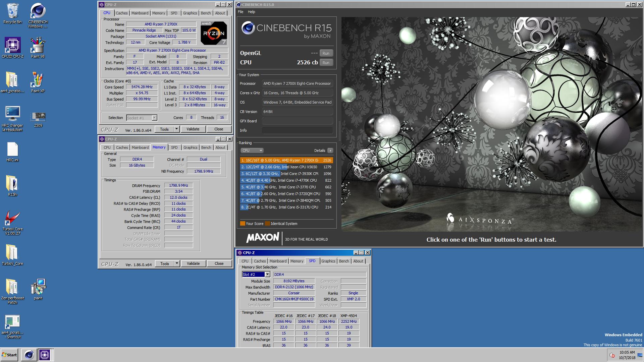The height and width of the screenshot is (362, 644).
Task: Open HRC changer la résolution icon
Action: [x=12, y=119]
